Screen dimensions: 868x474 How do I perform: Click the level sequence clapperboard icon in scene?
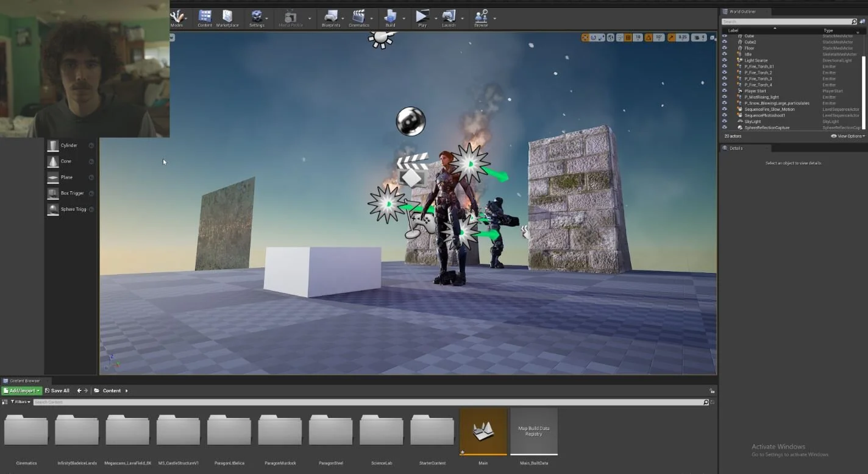point(413,169)
